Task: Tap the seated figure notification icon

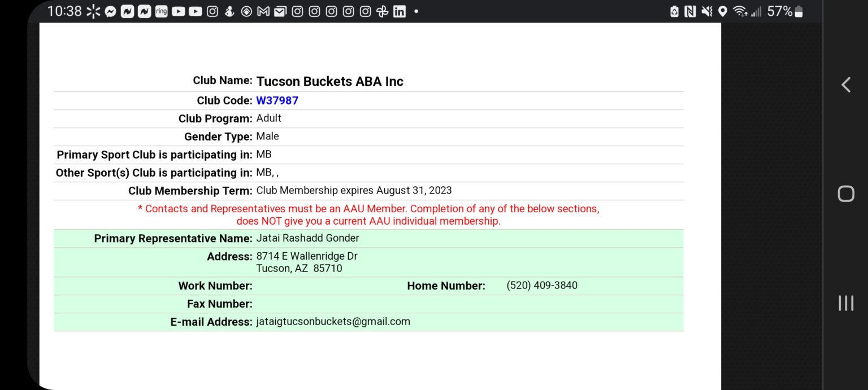Action: click(x=229, y=11)
